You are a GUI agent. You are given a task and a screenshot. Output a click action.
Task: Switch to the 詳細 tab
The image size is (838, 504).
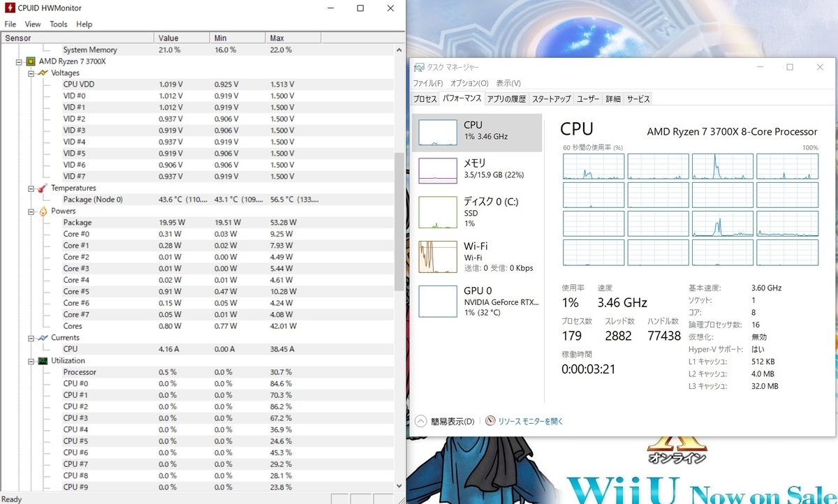[613, 99]
